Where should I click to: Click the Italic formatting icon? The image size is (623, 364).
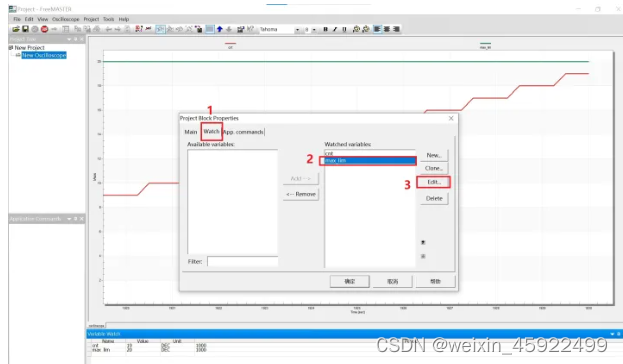click(x=335, y=29)
